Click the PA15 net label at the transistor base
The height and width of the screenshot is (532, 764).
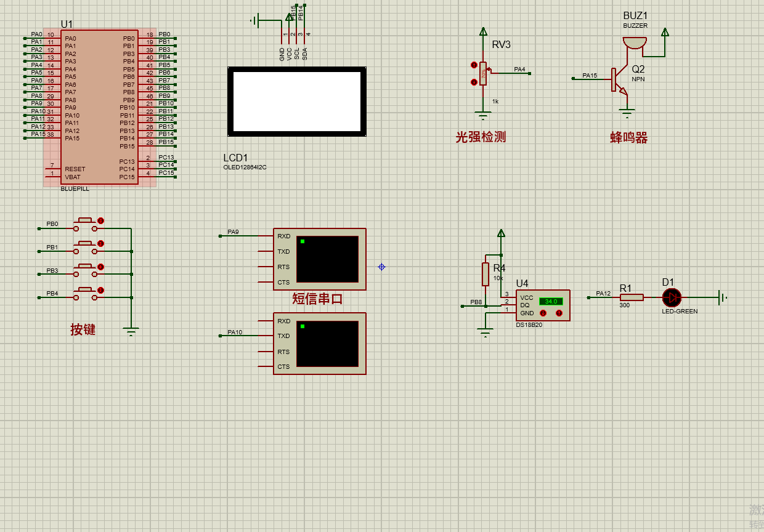pos(590,76)
